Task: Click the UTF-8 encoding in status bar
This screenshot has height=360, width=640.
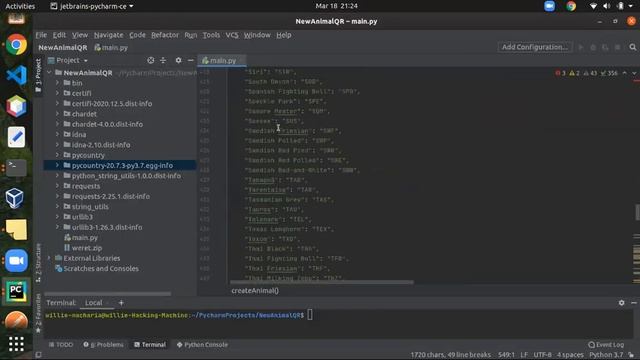Action: [542, 355]
